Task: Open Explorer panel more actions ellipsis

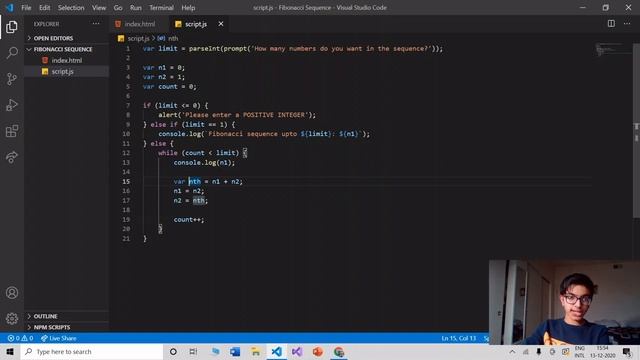Action: pos(96,24)
